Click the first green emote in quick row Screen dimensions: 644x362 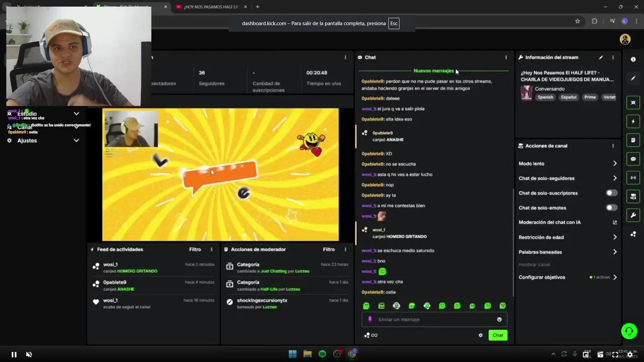click(366, 306)
